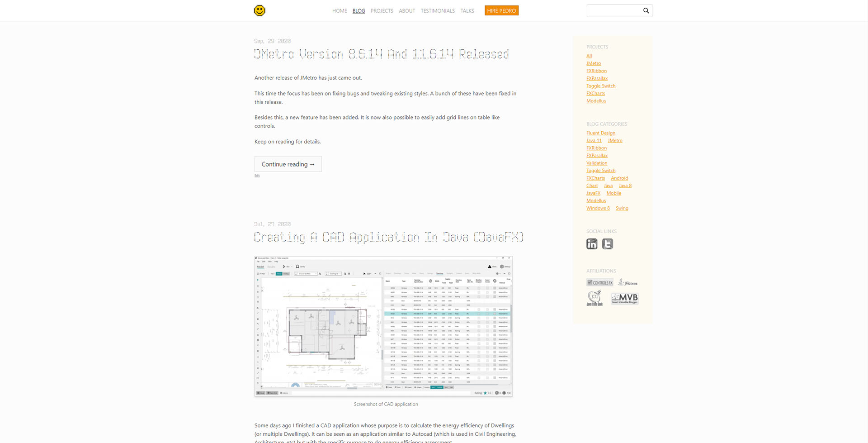Click Continue reading for JMetro post

(288, 164)
